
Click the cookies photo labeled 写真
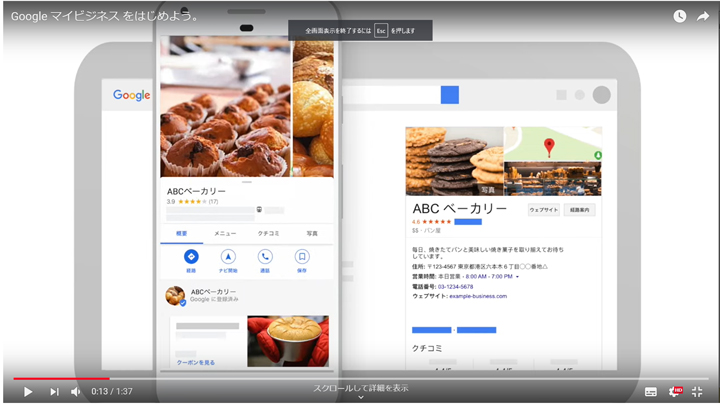[454, 161]
